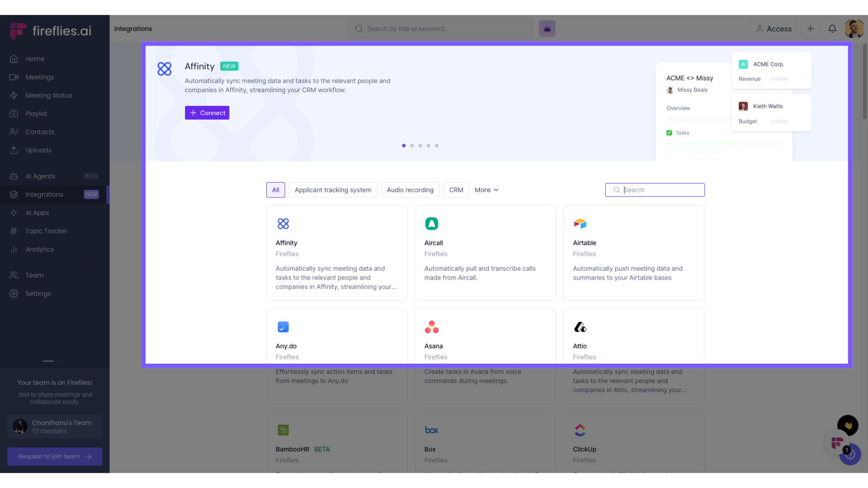This screenshot has height=488, width=868.
Task: Click the user profile avatar
Action: [x=854, y=28]
